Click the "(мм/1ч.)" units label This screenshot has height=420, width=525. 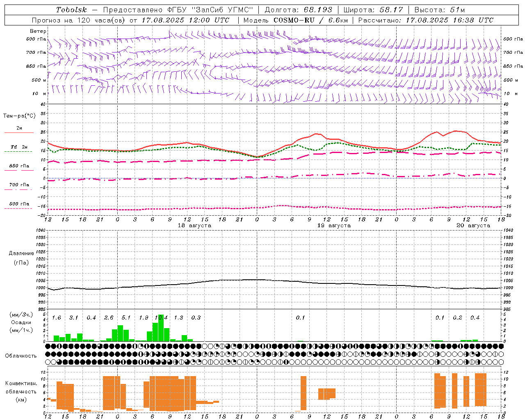tap(21, 330)
